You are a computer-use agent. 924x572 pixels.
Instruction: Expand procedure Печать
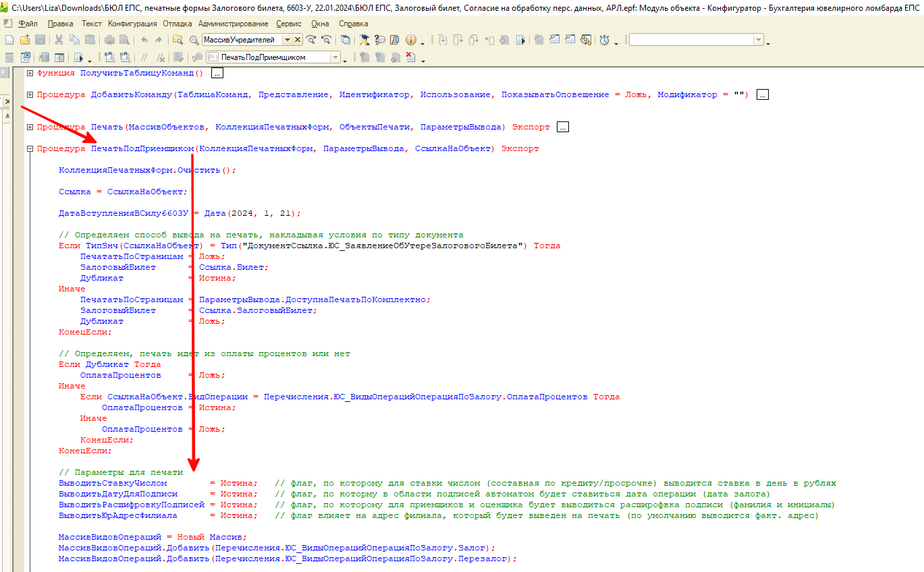30,127
